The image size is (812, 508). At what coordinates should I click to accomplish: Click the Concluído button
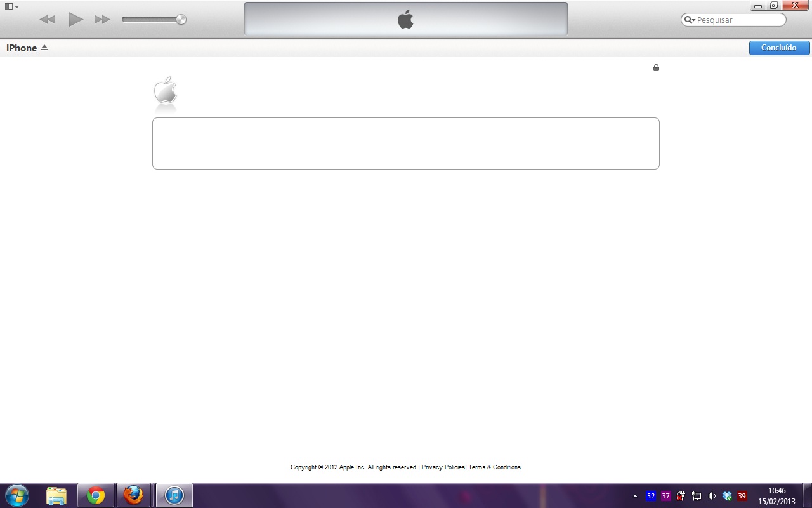coord(779,48)
